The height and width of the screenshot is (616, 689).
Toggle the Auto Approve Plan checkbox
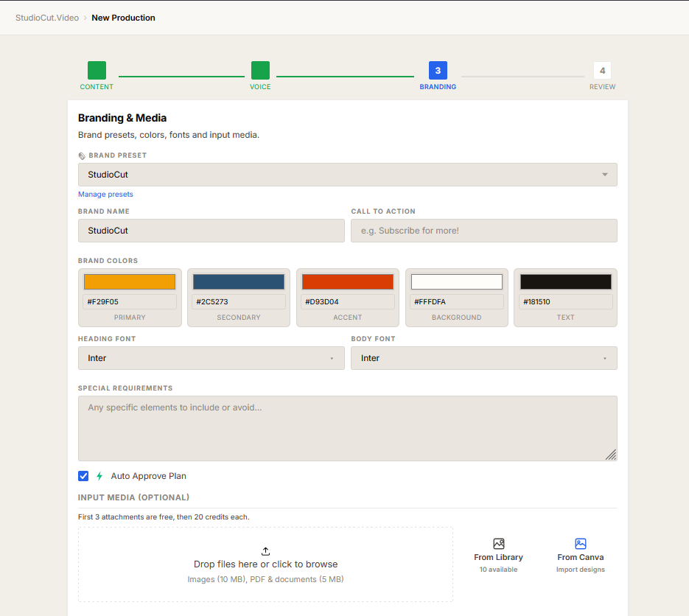83,476
